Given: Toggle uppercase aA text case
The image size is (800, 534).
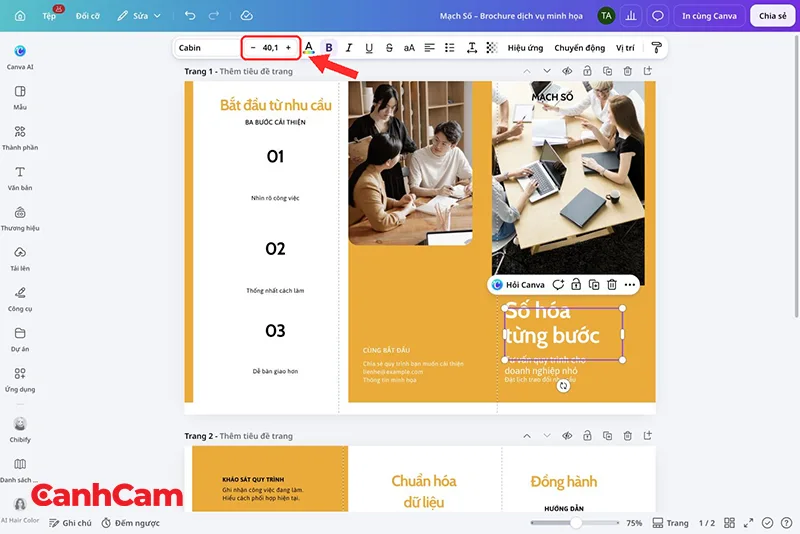Looking at the screenshot, I should [x=409, y=48].
